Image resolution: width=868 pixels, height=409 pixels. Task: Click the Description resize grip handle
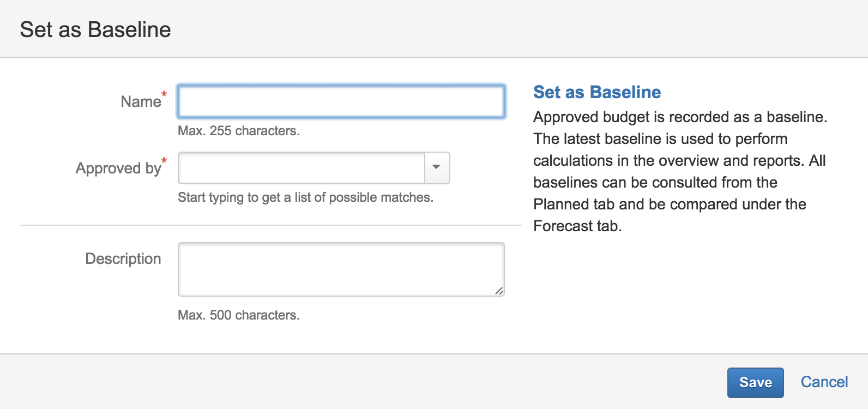pos(499,292)
